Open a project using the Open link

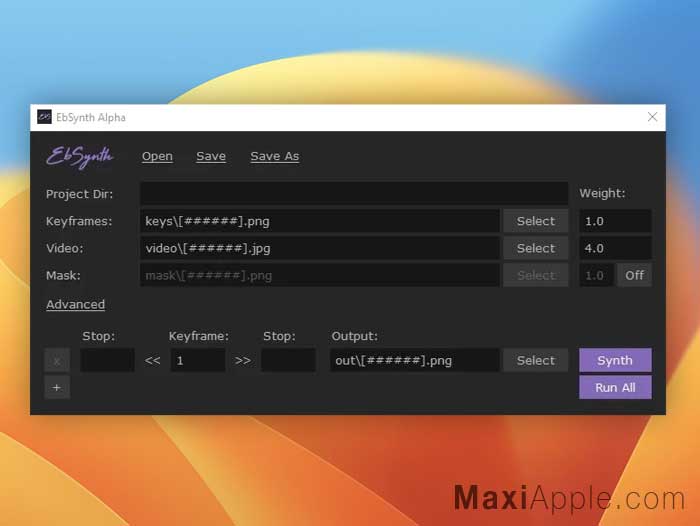tap(157, 156)
